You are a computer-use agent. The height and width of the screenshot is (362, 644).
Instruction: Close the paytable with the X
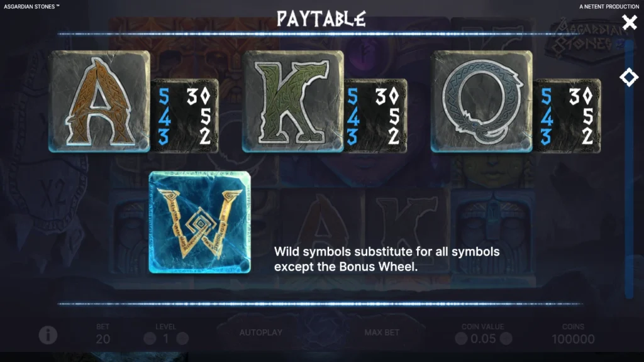629,22
